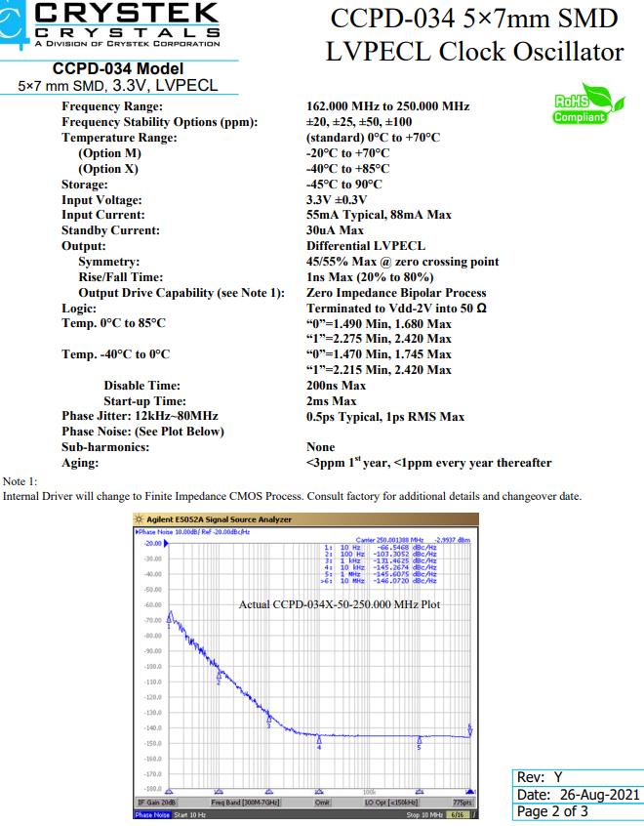Select the Phase Noise tab at bottom
Image resolution: width=644 pixels, height=826 pixels.
tap(152, 812)
